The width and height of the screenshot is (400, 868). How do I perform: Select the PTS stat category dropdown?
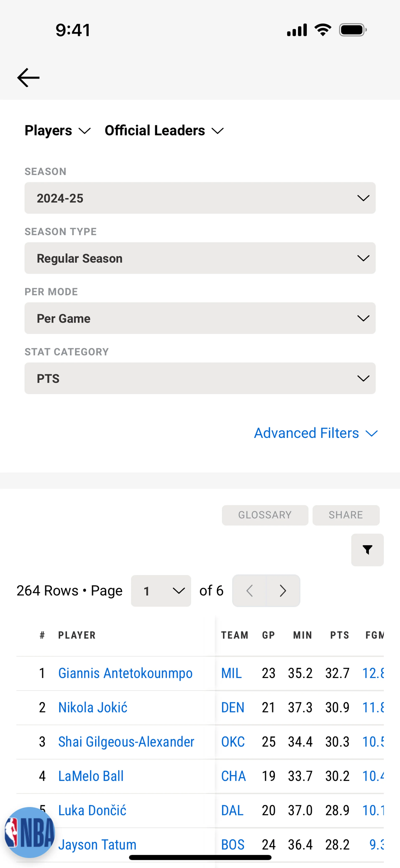[200, 378]
